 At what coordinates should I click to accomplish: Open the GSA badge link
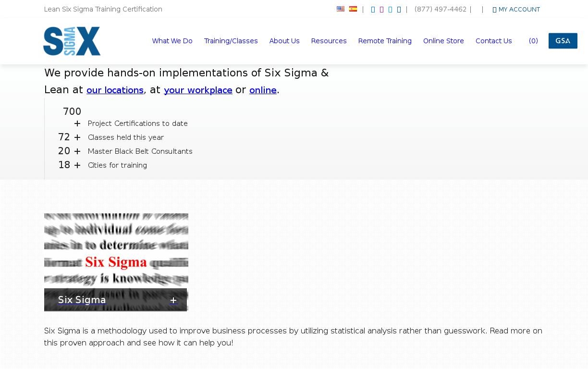pos(563,41)
